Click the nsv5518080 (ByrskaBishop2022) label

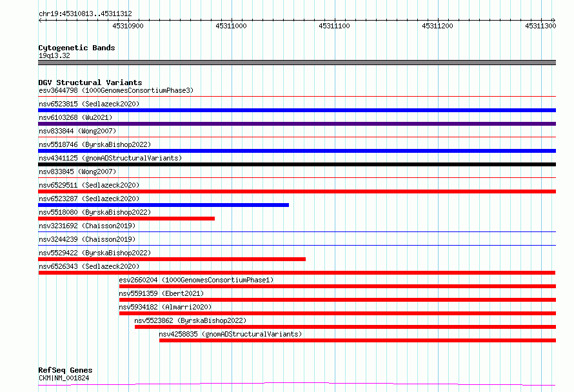[x=95, y=212]
